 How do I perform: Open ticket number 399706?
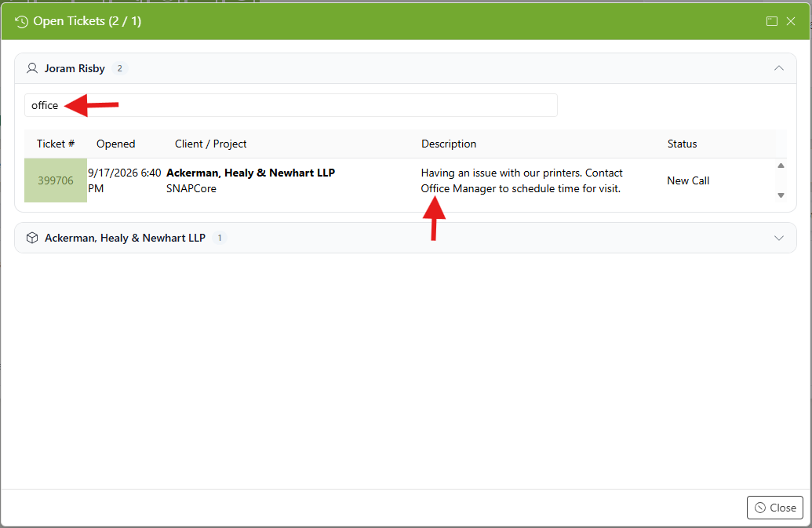tap(56, 180)
